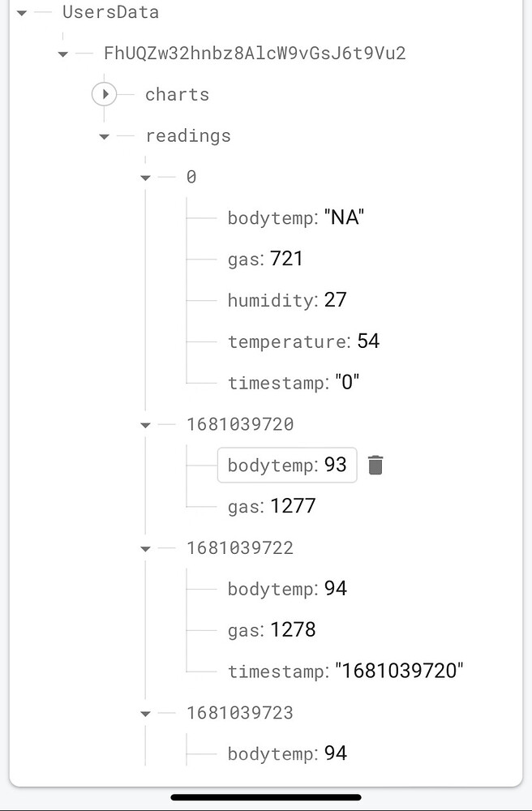Viewport: 532px width, 811px height.
Task: Select the gas value 1277
Action: pyautogui.click(x=294, y=505)
